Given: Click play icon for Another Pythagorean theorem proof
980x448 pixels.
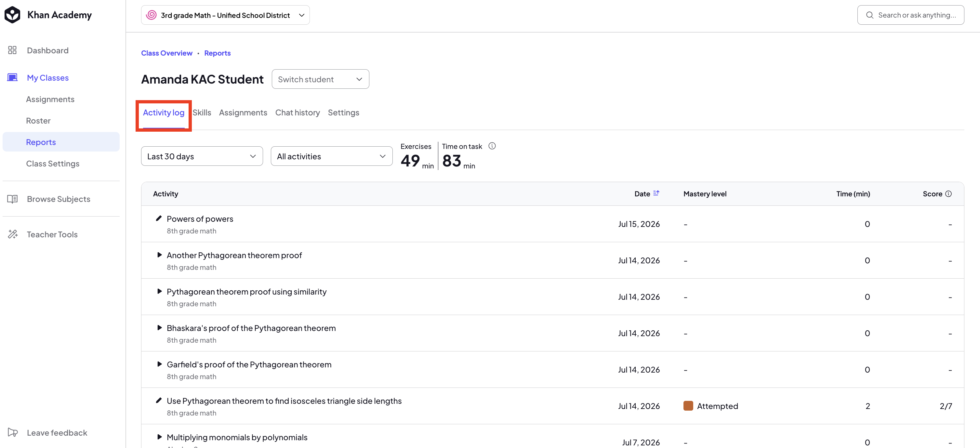Looking at the screenshot, I should click(x=159, y=255).
